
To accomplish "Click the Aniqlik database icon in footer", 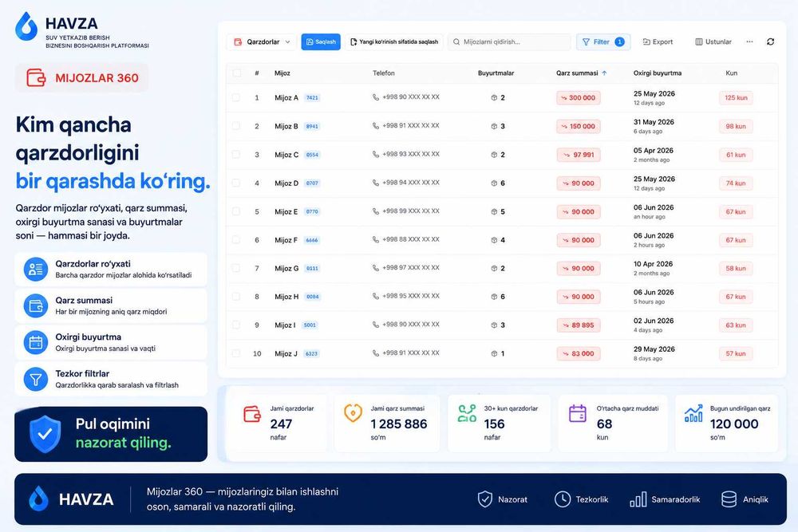I will click(x=729, y=499).
